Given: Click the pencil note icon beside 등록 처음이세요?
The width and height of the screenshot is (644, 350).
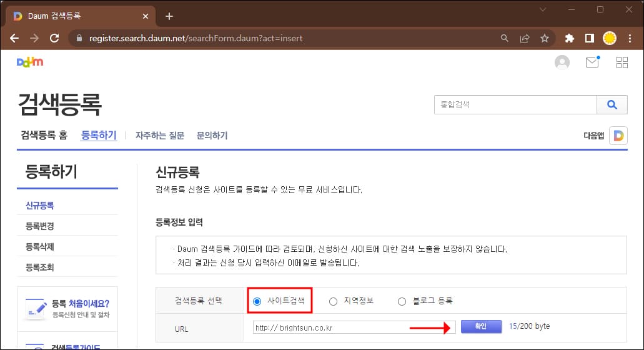Looking at the screenshot, I should click(x=36, y=309).
